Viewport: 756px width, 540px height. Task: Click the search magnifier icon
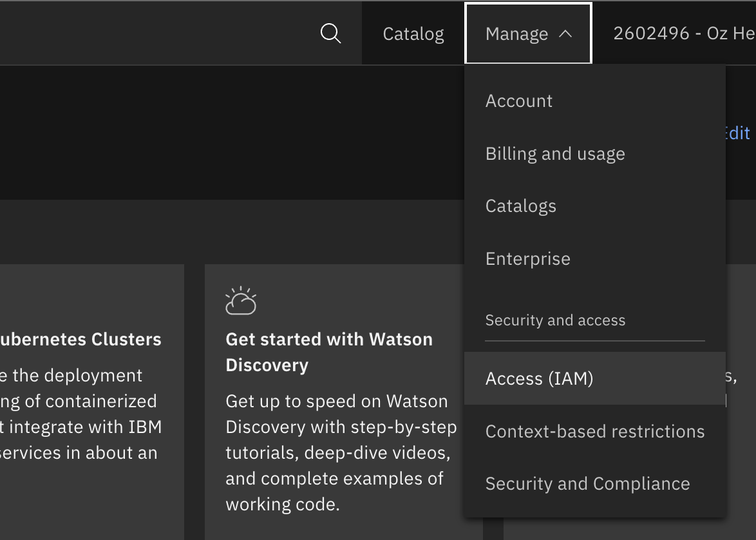330,34
